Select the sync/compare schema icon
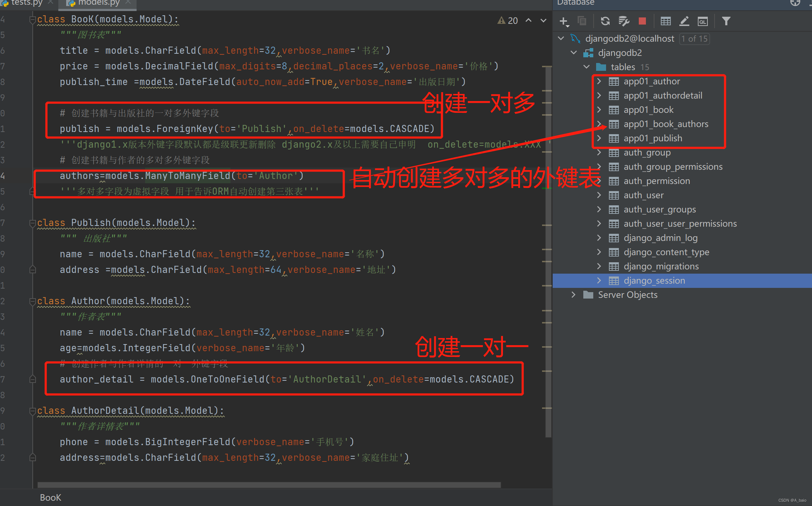 pyautogui.click(x=605, y=21)
